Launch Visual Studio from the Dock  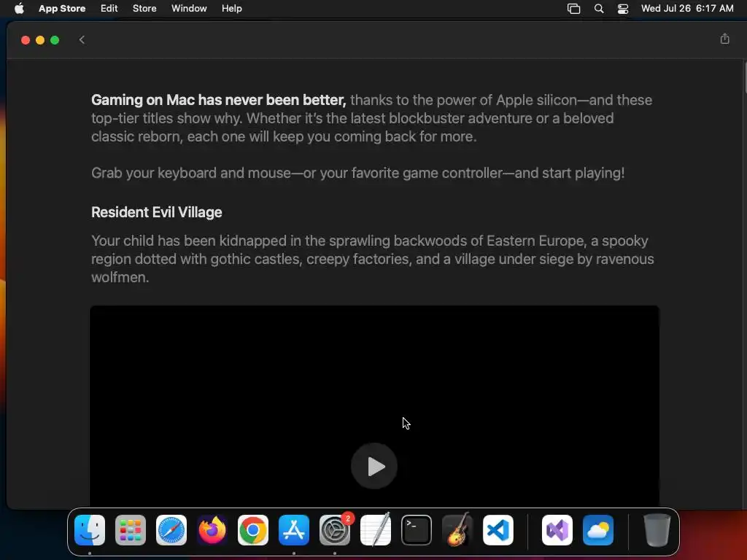tap(557, 530)
